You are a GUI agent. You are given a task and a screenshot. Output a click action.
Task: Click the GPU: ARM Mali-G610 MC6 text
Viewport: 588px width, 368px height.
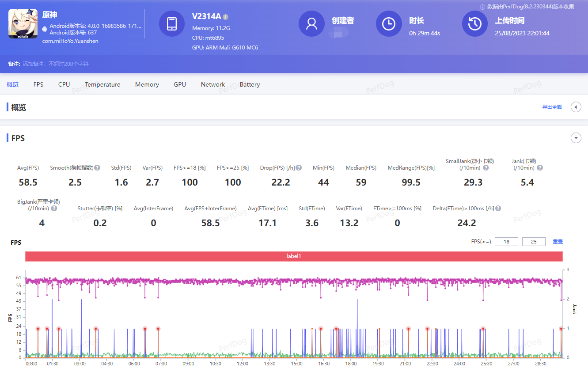pos(225,48)
